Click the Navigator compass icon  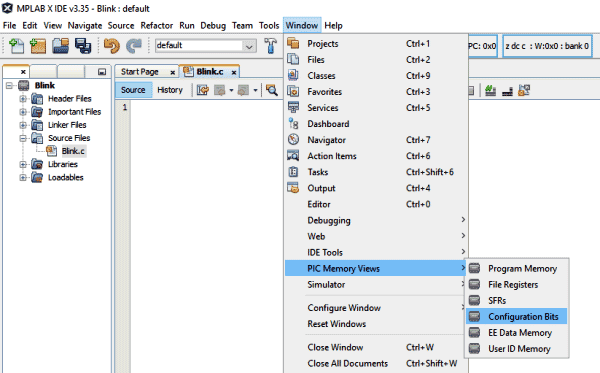point(293,140)
